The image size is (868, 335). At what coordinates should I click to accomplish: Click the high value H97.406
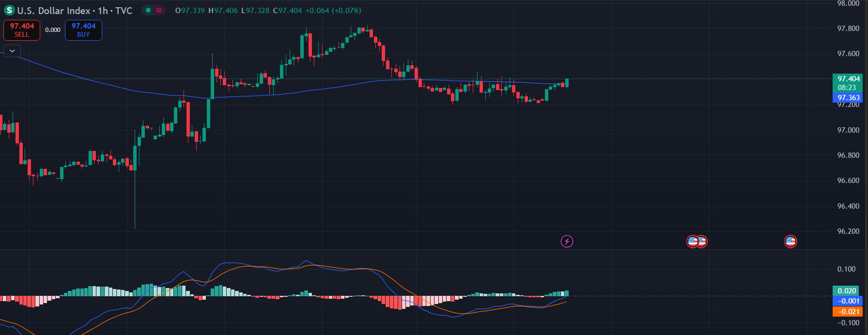(x=223, y=11)
